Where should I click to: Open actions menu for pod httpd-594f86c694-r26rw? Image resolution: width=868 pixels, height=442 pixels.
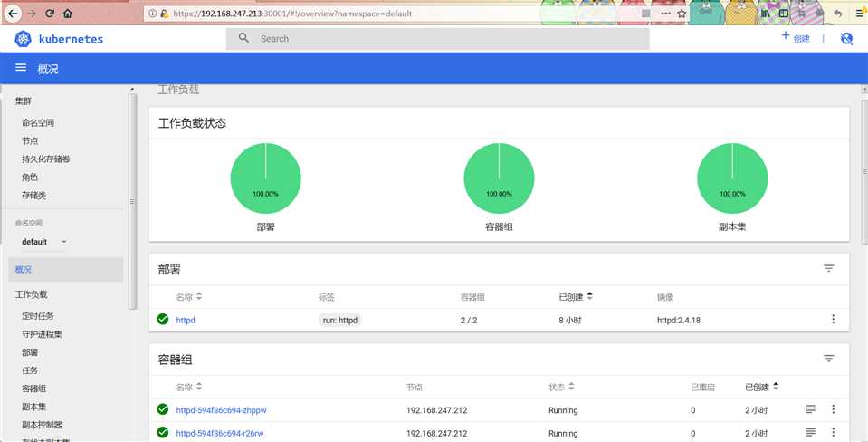click(833, 432)
